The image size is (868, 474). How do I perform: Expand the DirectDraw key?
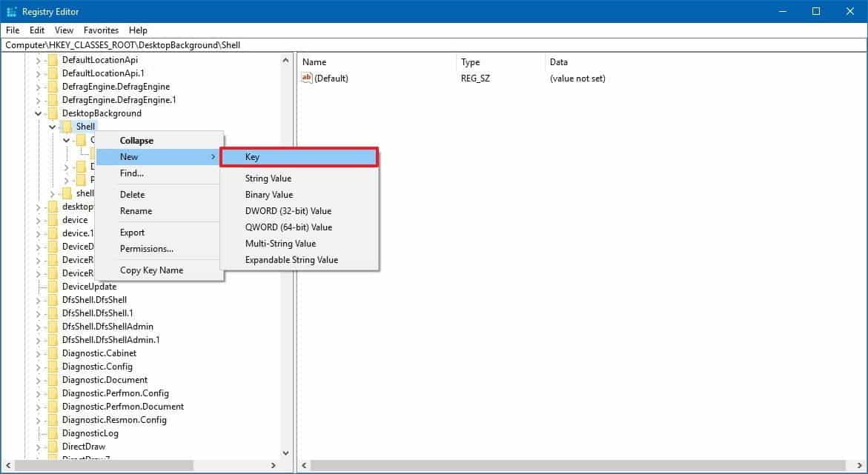tap(39, 447)
